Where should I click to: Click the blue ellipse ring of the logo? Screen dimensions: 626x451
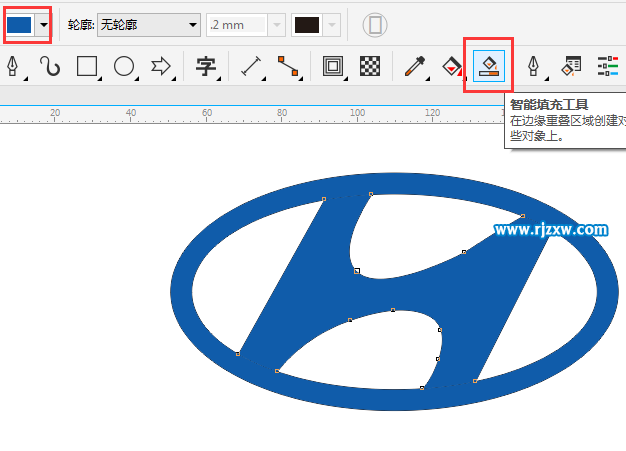394,399
